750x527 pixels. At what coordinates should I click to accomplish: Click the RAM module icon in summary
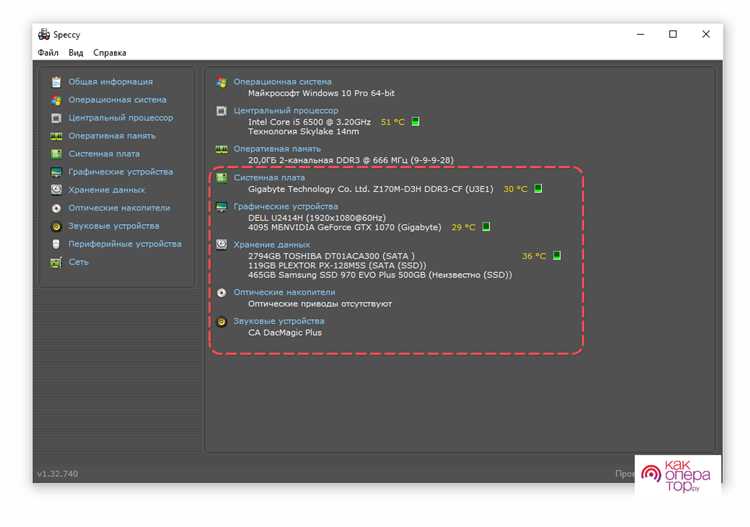tap(221, 149)
